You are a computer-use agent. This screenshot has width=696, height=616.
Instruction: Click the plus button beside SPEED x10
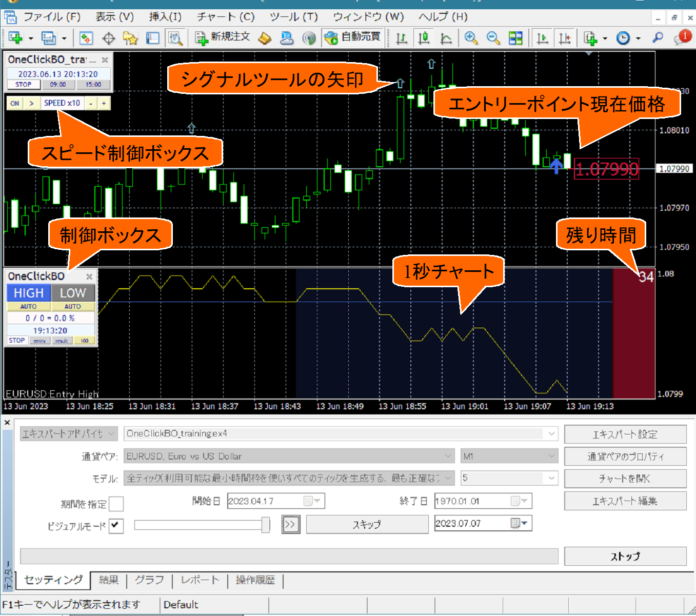pos(104,103)
